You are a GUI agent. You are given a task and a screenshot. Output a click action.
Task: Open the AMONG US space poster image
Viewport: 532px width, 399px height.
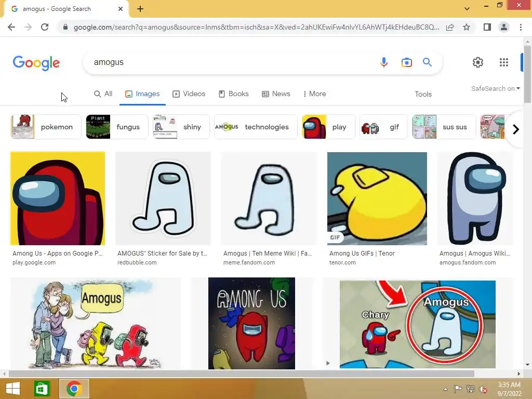251,323
